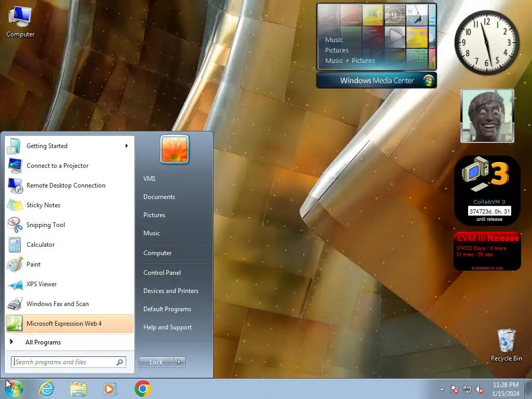
Task: Open the XPS Viewer icon
Action: (x=15, y=284)
